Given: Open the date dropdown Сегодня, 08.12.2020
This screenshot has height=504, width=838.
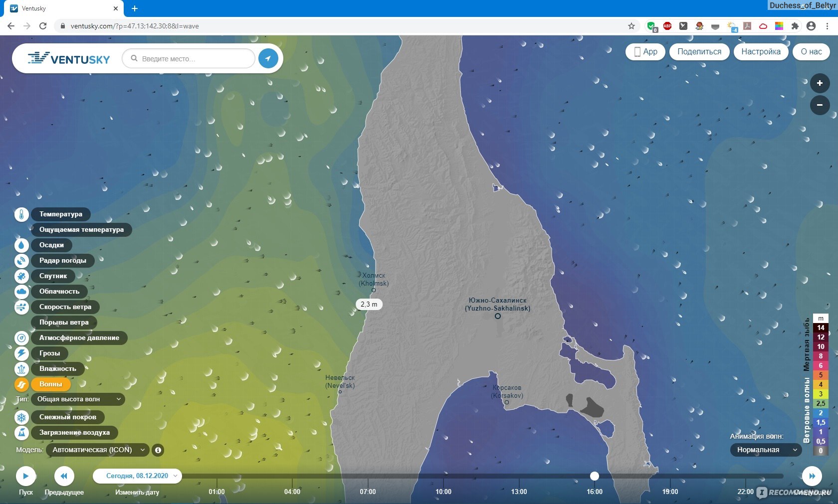Looking at the screenshot, I should coord(137,476).
